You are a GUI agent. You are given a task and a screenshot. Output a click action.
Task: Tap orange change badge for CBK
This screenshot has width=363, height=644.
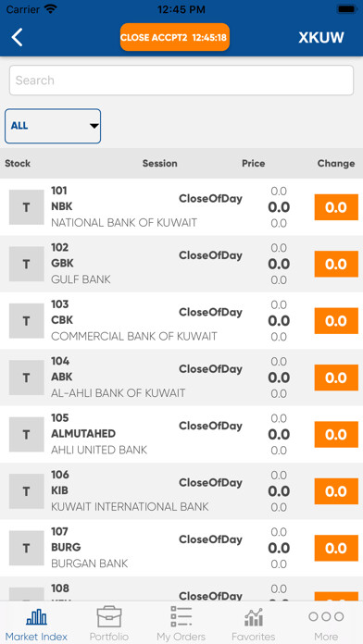click(x=336, y=321)
